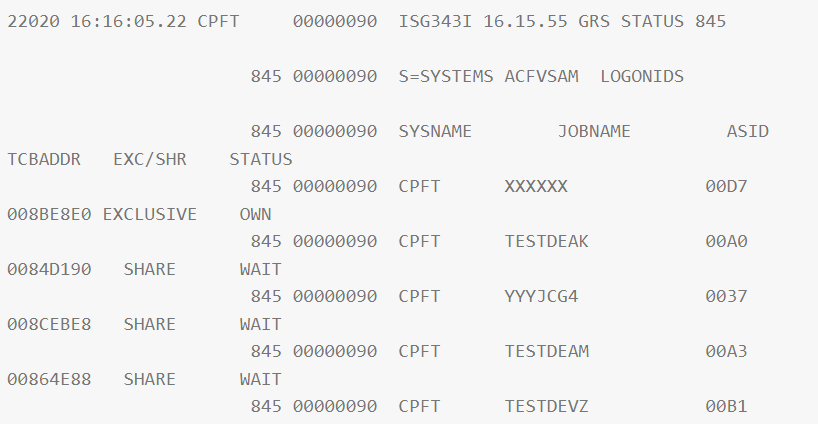Click TCB address 008CEBE8
Screen dimensions: 818x424
click(x=49, y=324)
